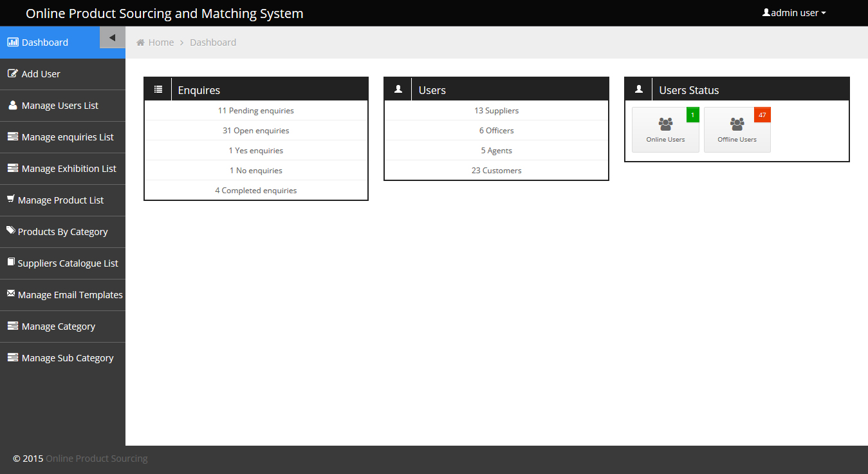This screenshot has height=474, width=868.
Task: Click the Online Users button
Action: click(665, 129)
